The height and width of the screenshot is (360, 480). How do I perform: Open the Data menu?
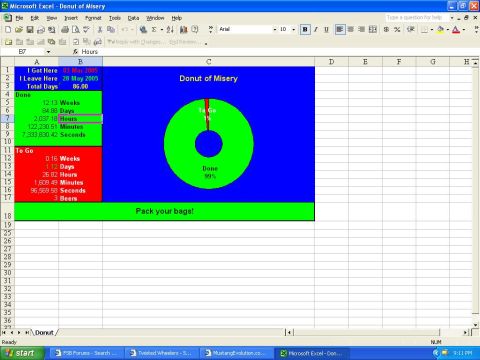click(133, 18)
